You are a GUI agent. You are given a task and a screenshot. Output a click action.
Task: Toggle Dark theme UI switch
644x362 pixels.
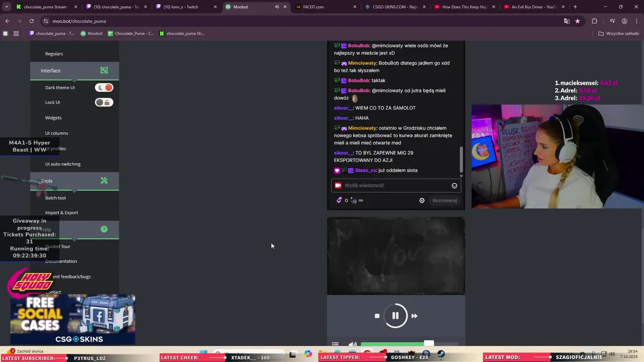tap(104, 87)
